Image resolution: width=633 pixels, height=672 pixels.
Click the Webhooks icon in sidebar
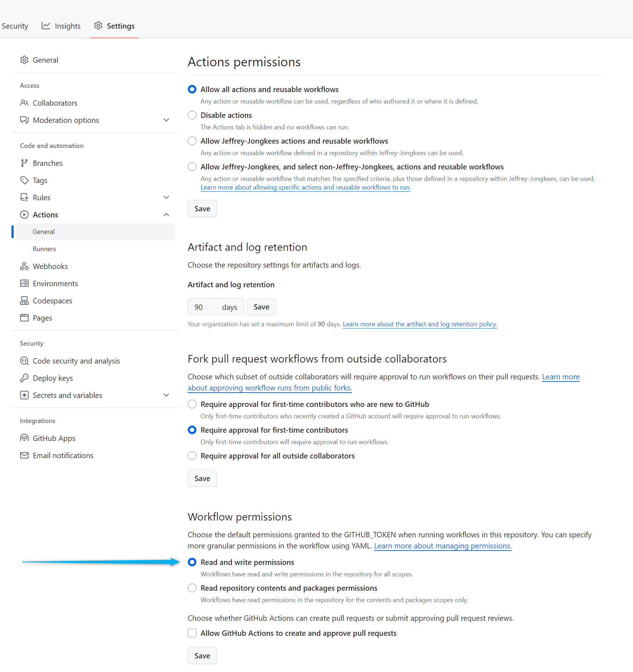click(x=24, y=266)
